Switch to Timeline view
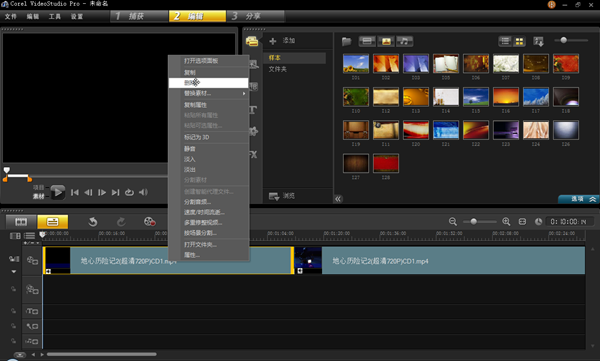This screenshot has width=600, height=361. 52,222
